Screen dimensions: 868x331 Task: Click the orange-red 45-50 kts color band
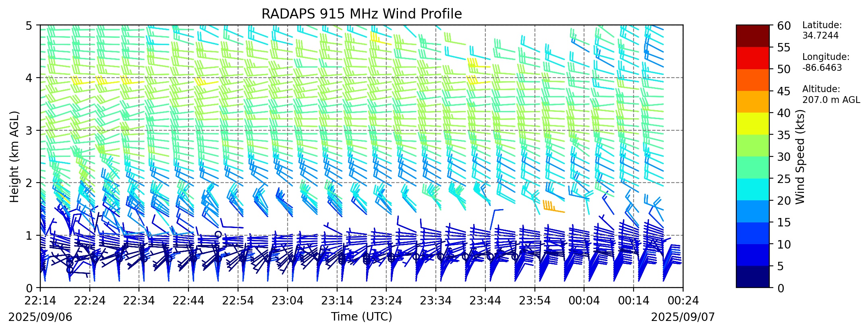click(752, 80)
